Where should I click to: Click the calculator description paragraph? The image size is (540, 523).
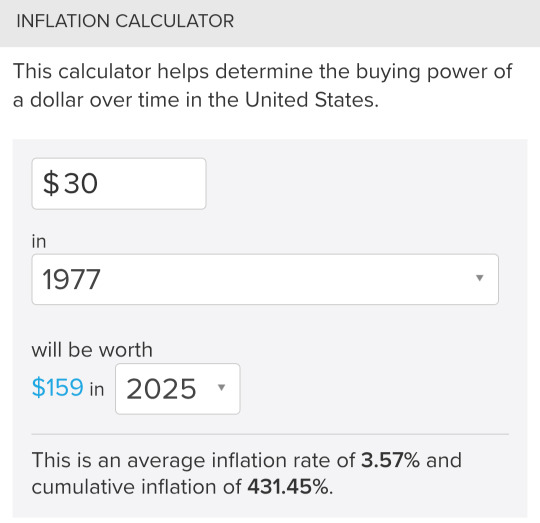[x=263, y=86]
